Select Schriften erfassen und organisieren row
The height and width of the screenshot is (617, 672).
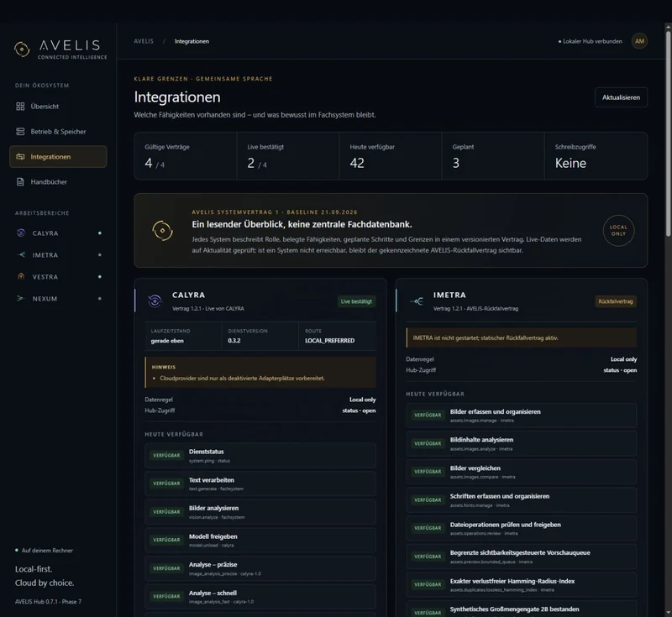521,500
